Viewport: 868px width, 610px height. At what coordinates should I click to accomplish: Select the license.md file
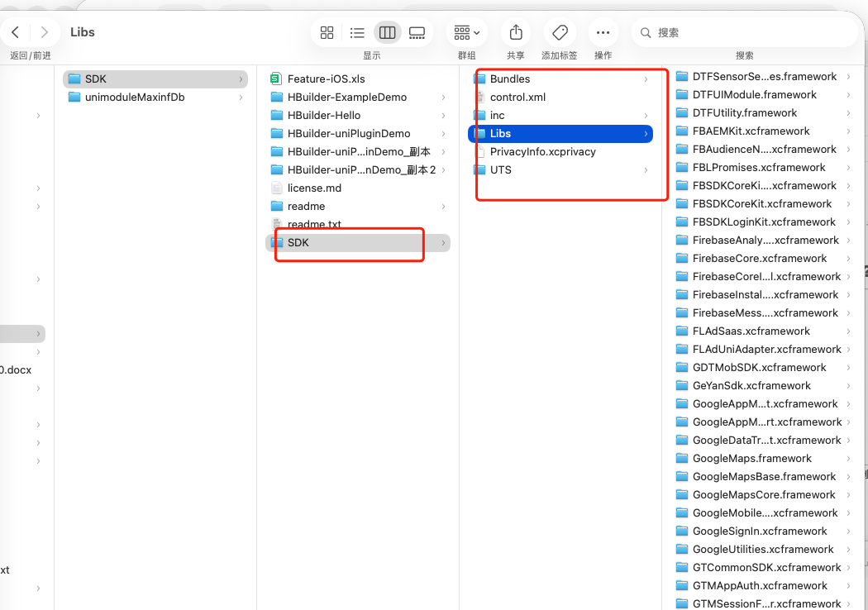pos(314,188)
